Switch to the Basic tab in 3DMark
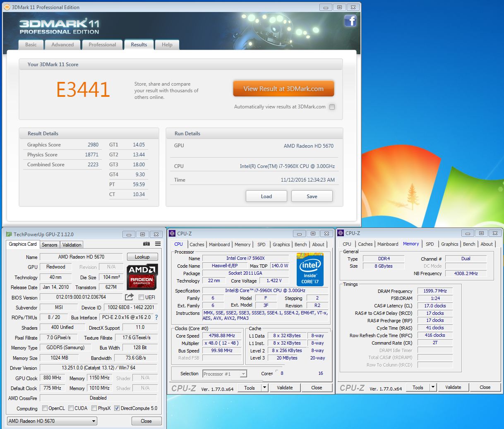The width and height of the screenshot is (504, 429). (31, 45)
